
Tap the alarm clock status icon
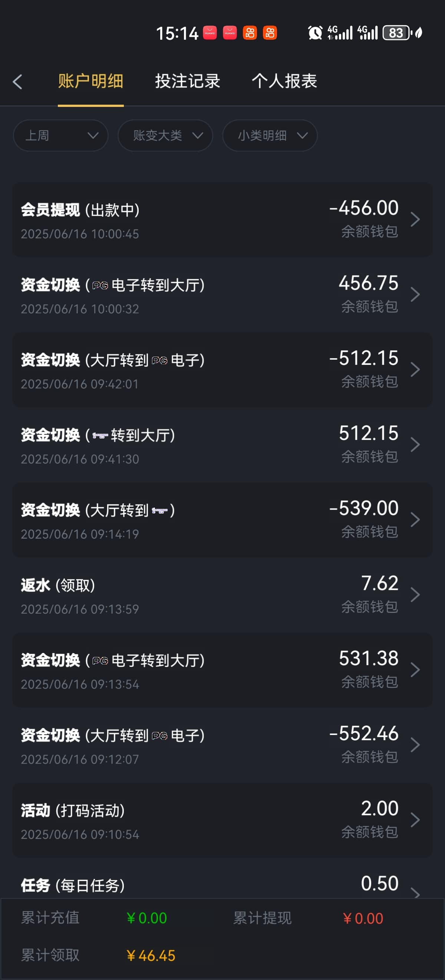315,33
